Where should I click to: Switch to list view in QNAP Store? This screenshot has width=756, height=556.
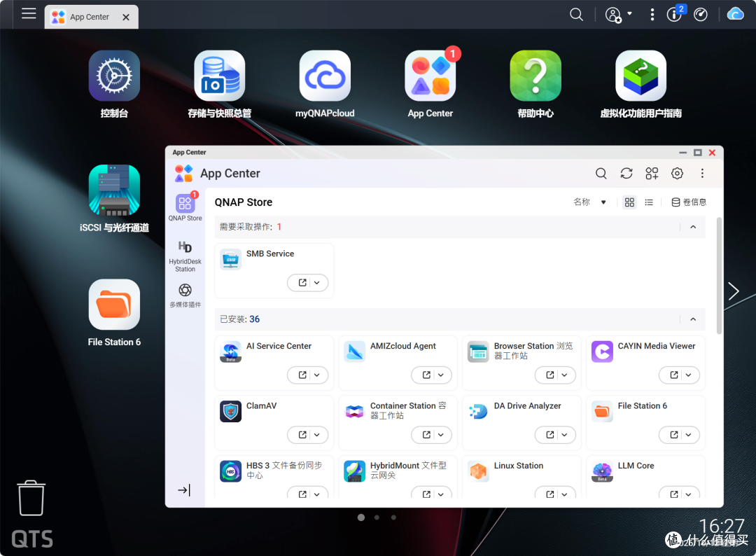(649, 202)
